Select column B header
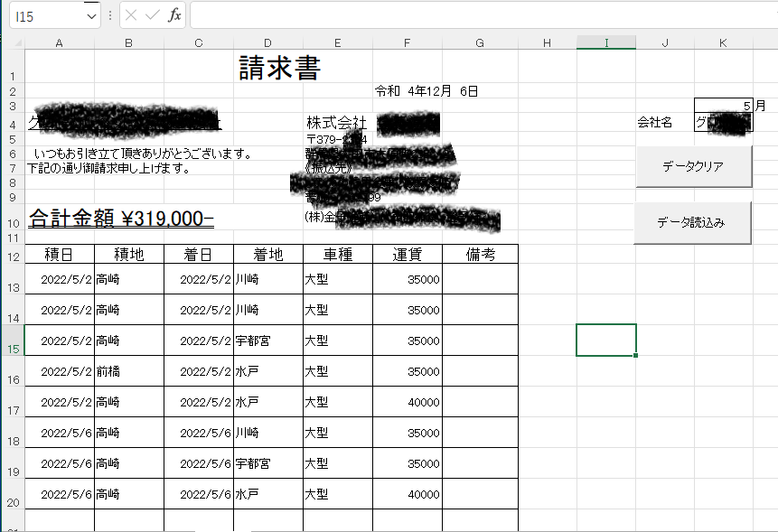This screenshot has height=532, width=778. (x=128, y=43)
